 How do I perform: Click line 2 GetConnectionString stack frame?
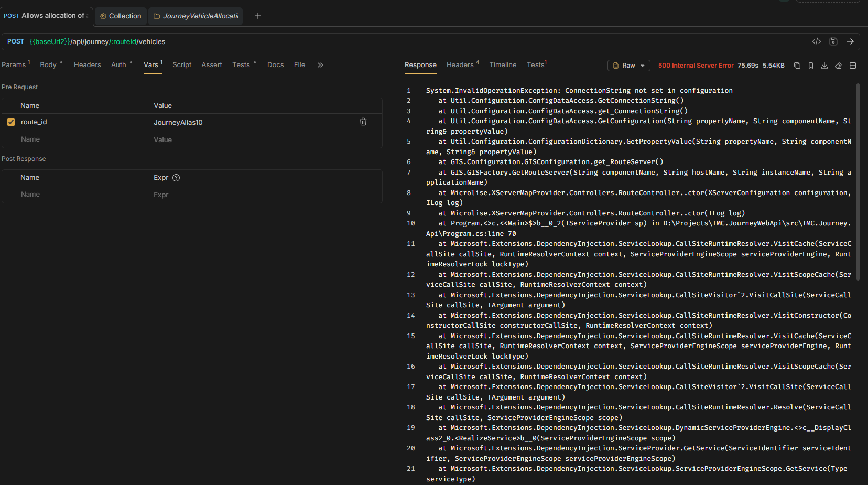point(561,101)
